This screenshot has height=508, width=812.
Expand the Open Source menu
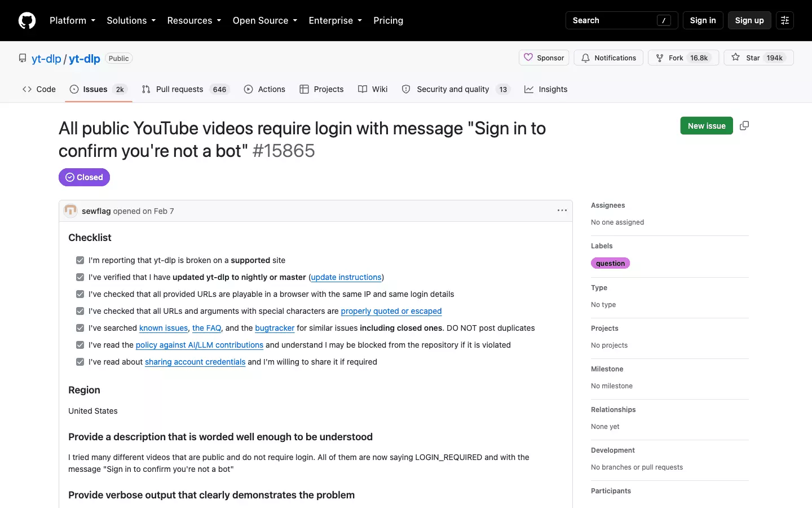264,20
